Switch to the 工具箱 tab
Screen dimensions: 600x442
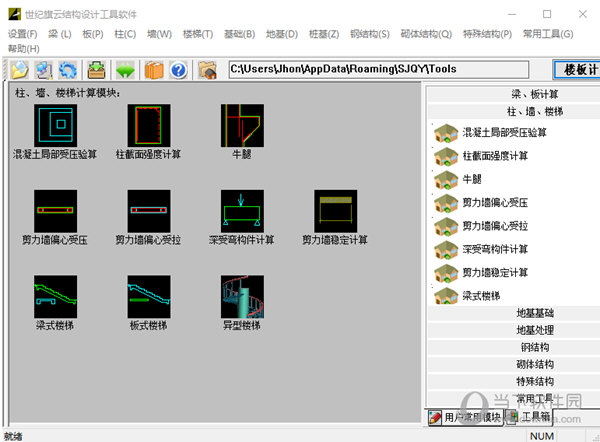[528, 416]
